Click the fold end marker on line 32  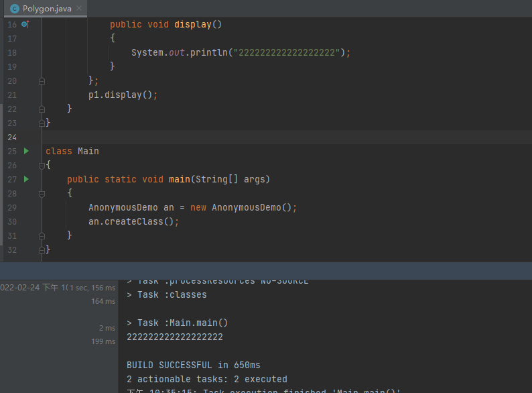tap(42, 249)
